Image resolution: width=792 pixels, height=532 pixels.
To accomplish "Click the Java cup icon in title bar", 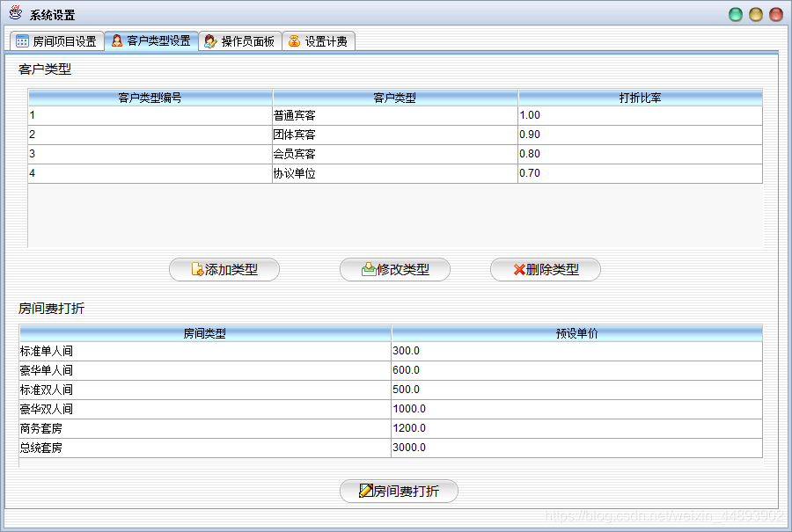I will point(16,12).
